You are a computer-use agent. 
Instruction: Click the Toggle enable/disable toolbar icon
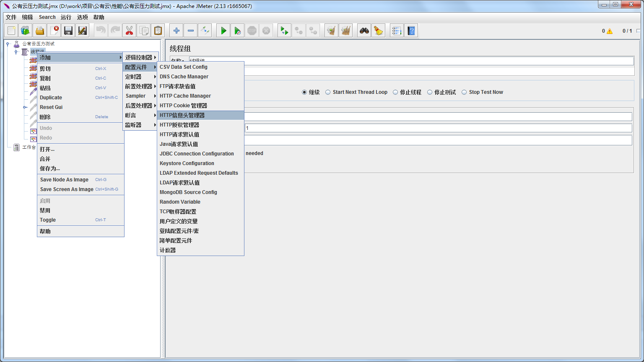click(205, 31)
